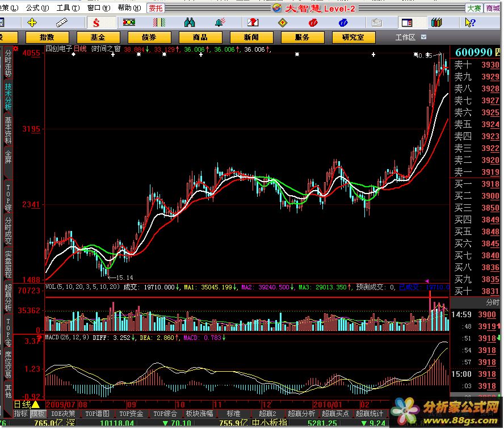Expand the 日线 period selector

click(x=27, y=404)
